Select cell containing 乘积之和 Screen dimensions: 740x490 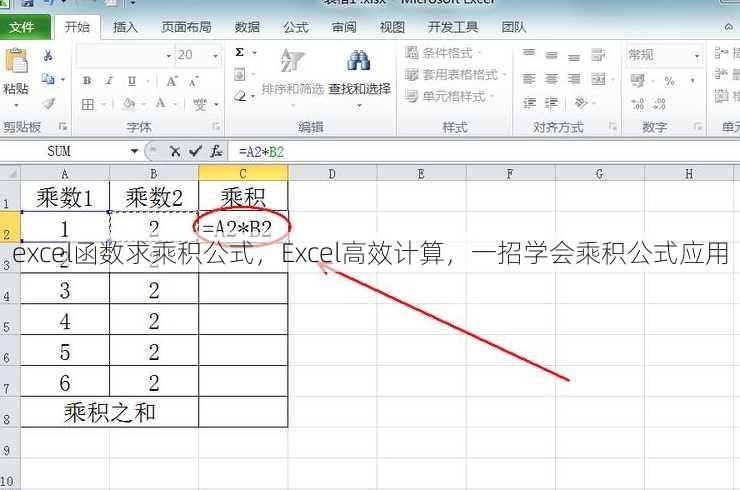coord(109,412)
